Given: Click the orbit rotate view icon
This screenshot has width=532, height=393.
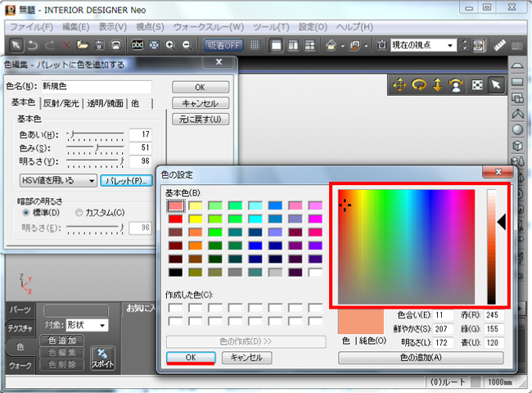Looking at the screenshot, I should point(422,85).
